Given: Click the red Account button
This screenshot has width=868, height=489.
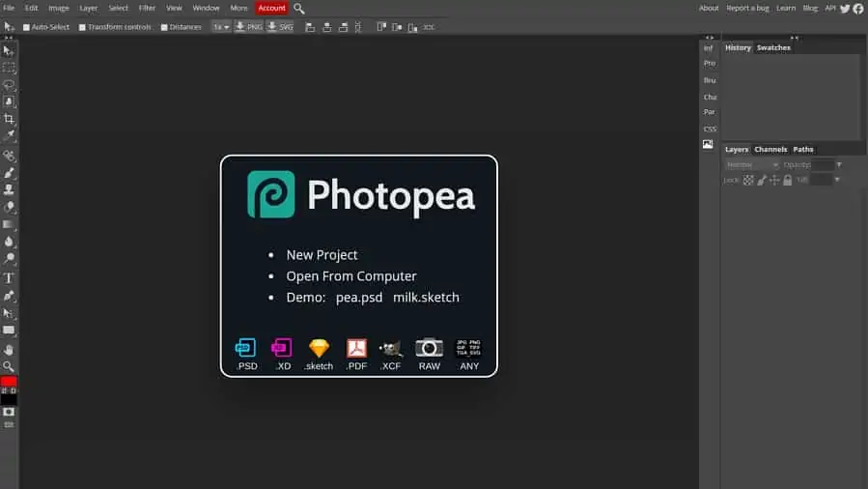Looking at the screenshot, I should point(272,9).
